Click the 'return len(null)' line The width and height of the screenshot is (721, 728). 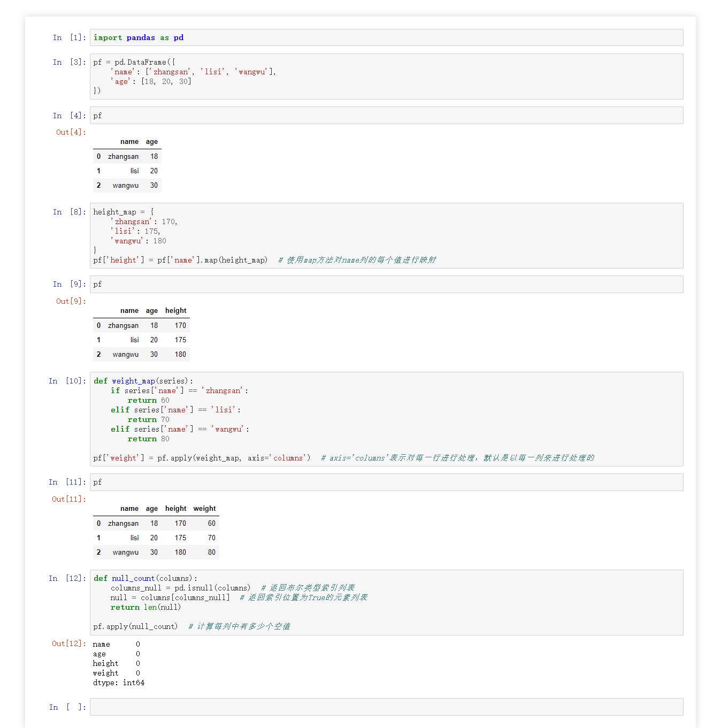pyautogui.click(x=145, y=607)
